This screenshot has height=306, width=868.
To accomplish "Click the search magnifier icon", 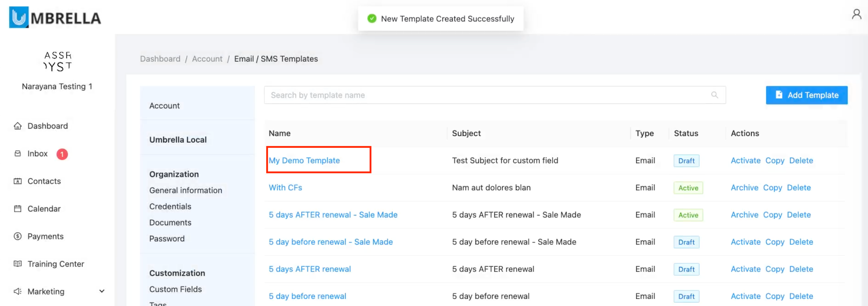I will point(714,95).
